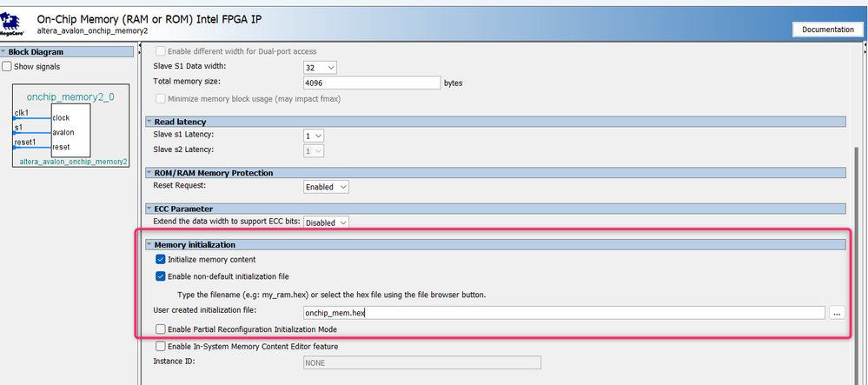The image size is (868, 385).
Task: Open ECC bits Disabled dropdown
Action: click(x=326, y=222)
